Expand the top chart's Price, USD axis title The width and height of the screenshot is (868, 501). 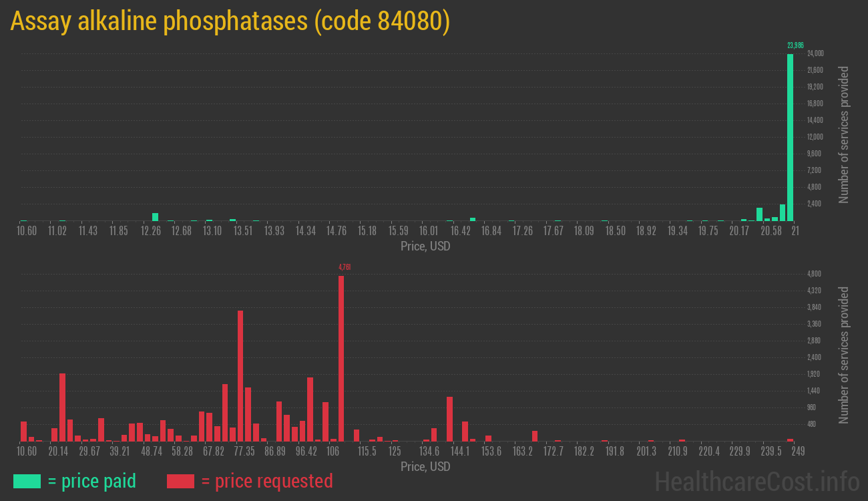425,246
